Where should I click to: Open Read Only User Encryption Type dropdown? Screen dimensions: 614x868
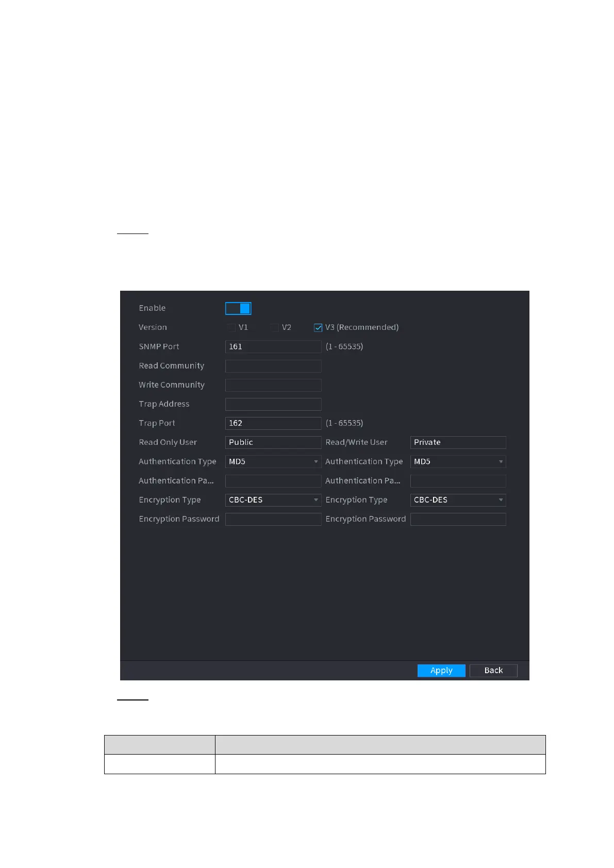click(x=273, y=500)
